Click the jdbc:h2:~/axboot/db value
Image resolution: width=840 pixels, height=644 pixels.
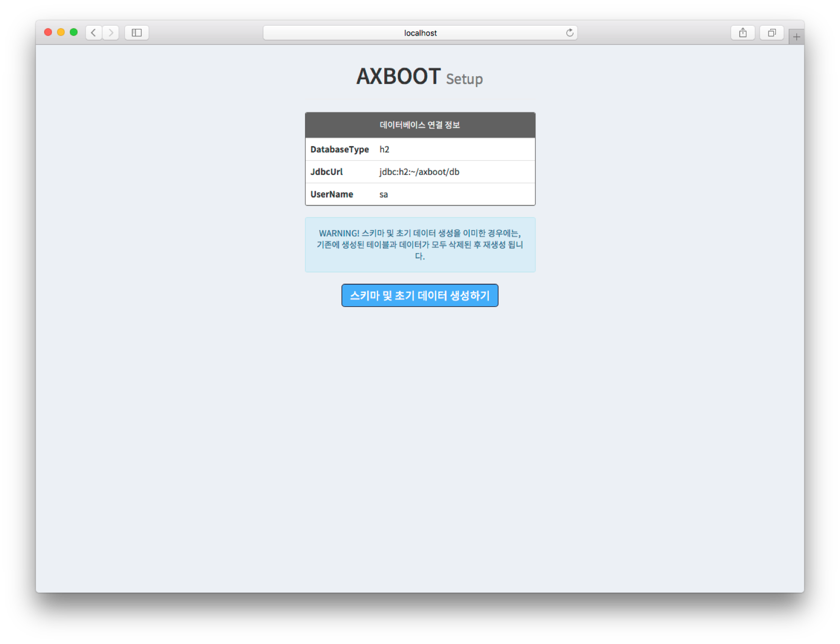[x=419, y=172]
